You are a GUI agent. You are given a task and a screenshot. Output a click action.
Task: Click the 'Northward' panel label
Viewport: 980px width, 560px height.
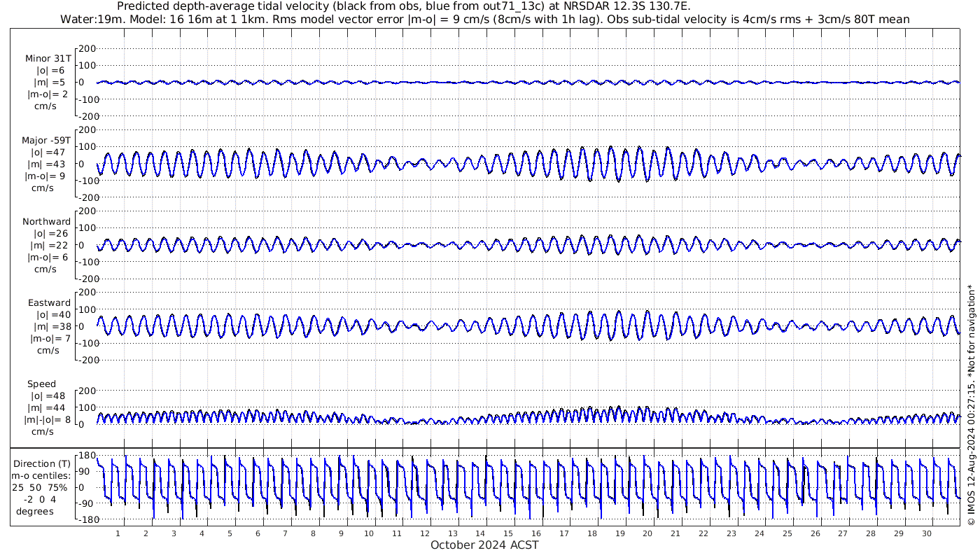[47, 222]
